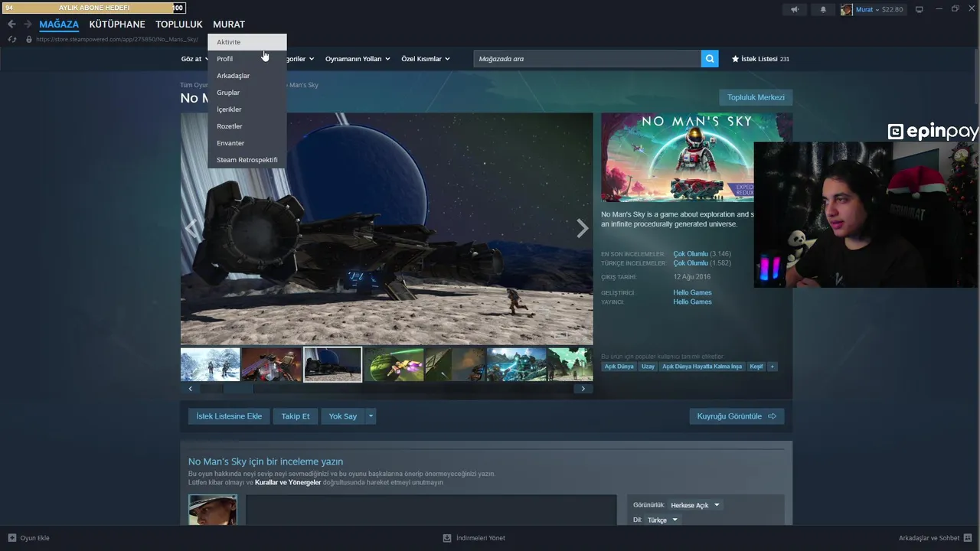
Task: Select the snowy planet screenshot thumbnail
Action: point(211,364)
